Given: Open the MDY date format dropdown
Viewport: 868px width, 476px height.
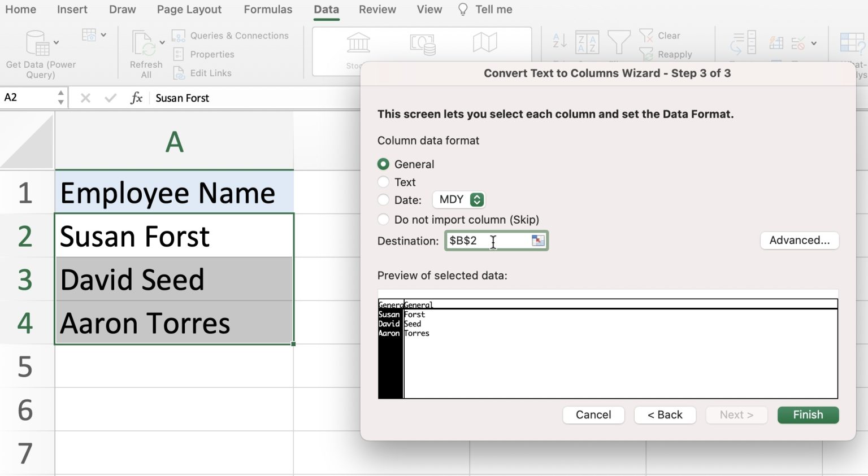Looking at the screenshot, I should coord(459,199).
